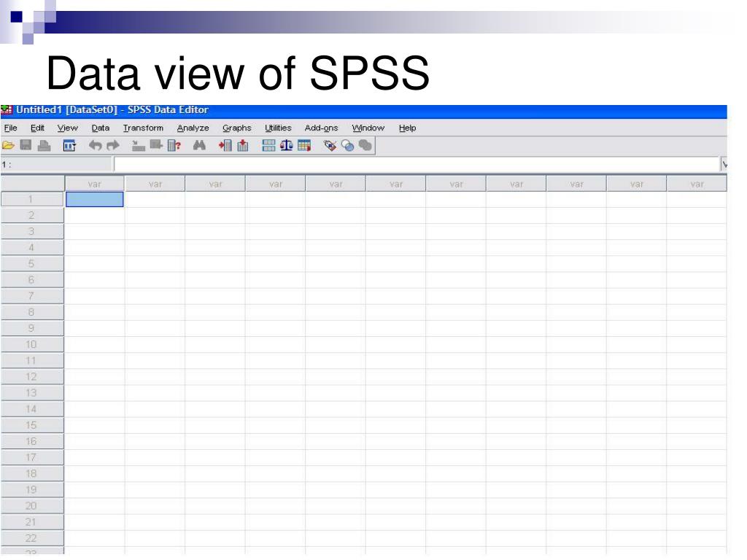Click the SPSS title bar application icon
Screen dimensions: 747x560
(x=7, y=110)
